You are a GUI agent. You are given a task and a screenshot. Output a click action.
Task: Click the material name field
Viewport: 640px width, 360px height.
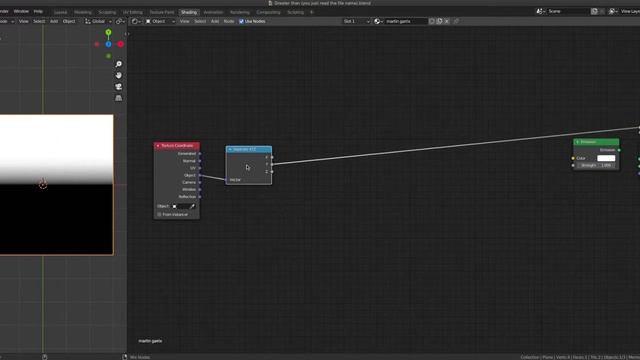[x=406, y=21]
